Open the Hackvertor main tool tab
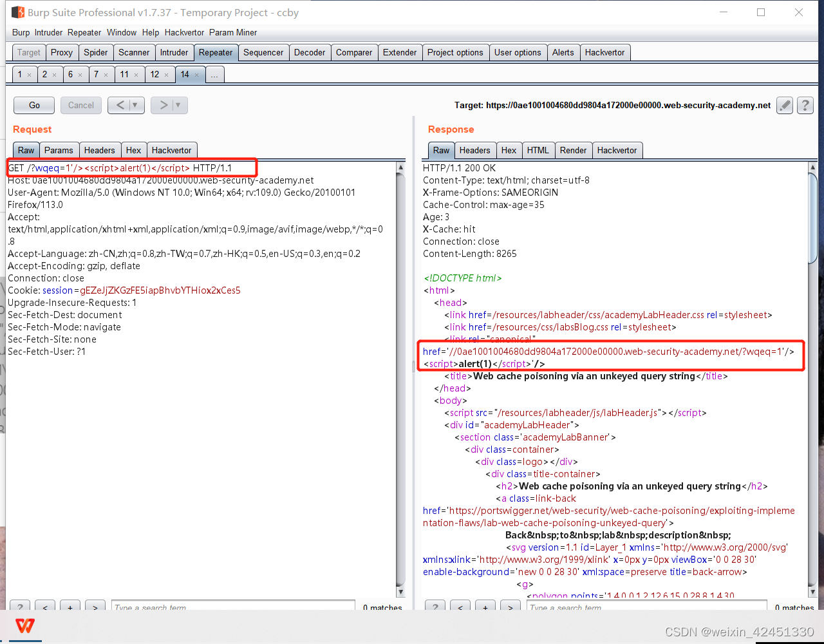 click(x=605, y=53)
